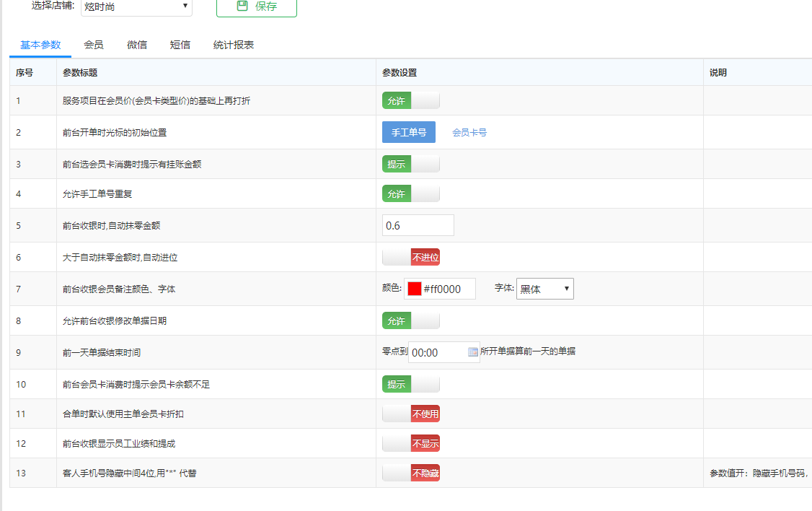812x511 pixels.
Task: Toggle the 不隐藏 switch for 客人手机号
Action: pos(410,473)
